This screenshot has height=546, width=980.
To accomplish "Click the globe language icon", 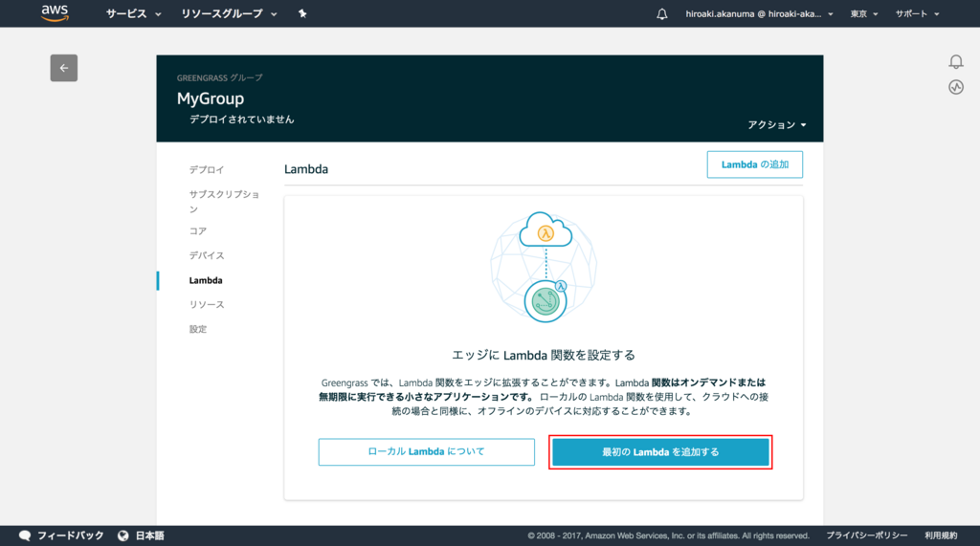I will 123,535.
